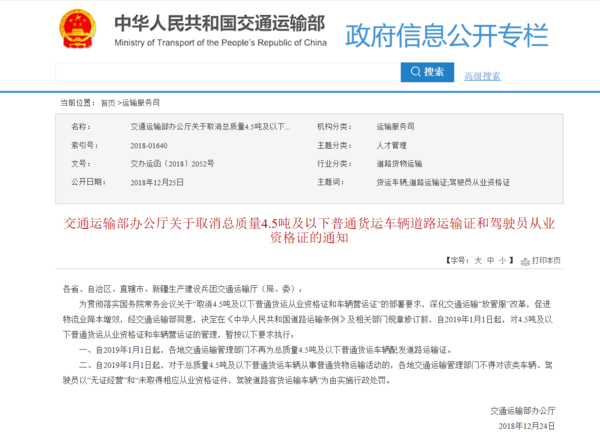Image resolution: width=600 pixels, height=437 pixels.
Task: Click the 道路货物运输 industry category value
Action: coord(399,163)
